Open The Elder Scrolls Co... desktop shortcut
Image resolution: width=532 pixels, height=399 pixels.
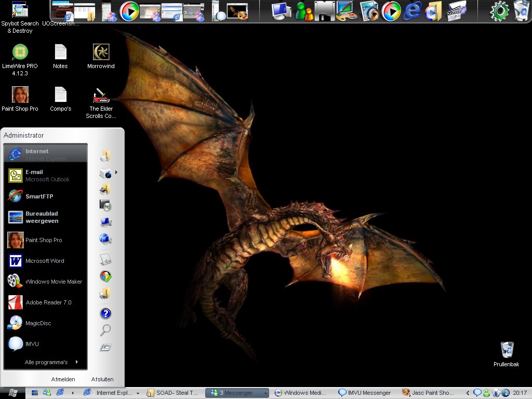point(101,103)
